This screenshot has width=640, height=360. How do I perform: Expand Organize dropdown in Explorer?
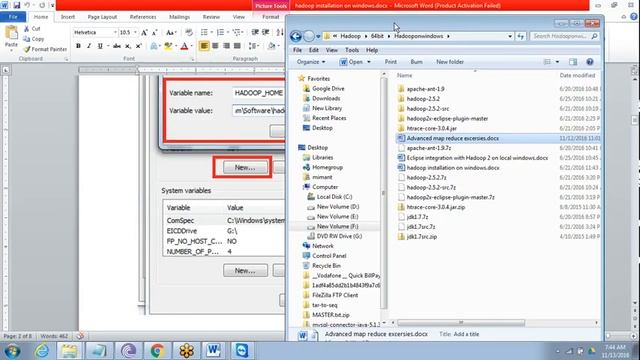[x=311, y=62]
